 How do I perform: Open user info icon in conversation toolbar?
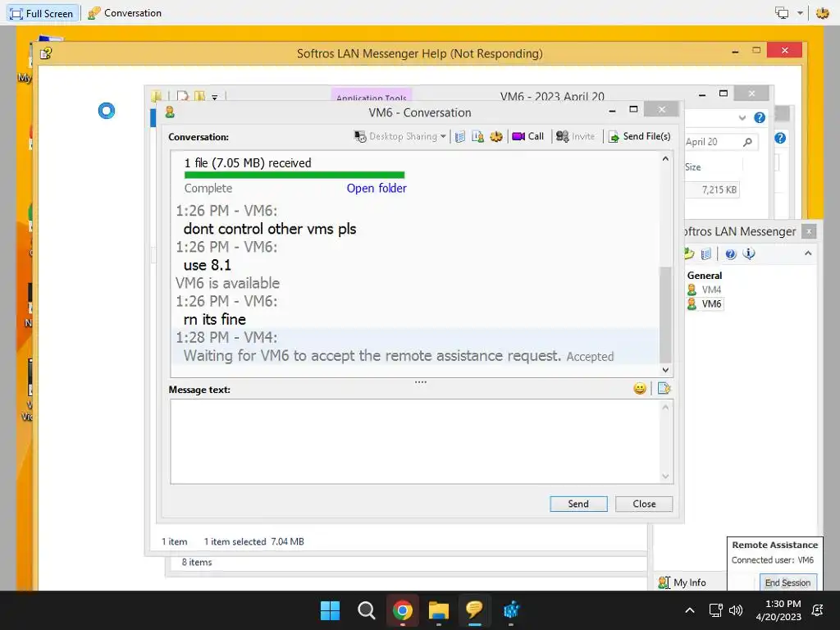pyautogui.click(x=478, y=137)
